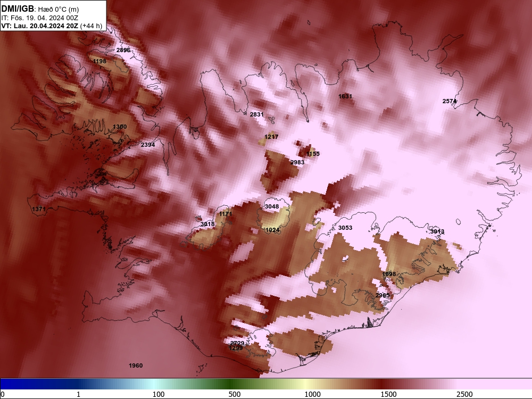This screenshot has height=399, width=532.
Task: Click the 1217 value label on map
Action: tap(271, 137)
